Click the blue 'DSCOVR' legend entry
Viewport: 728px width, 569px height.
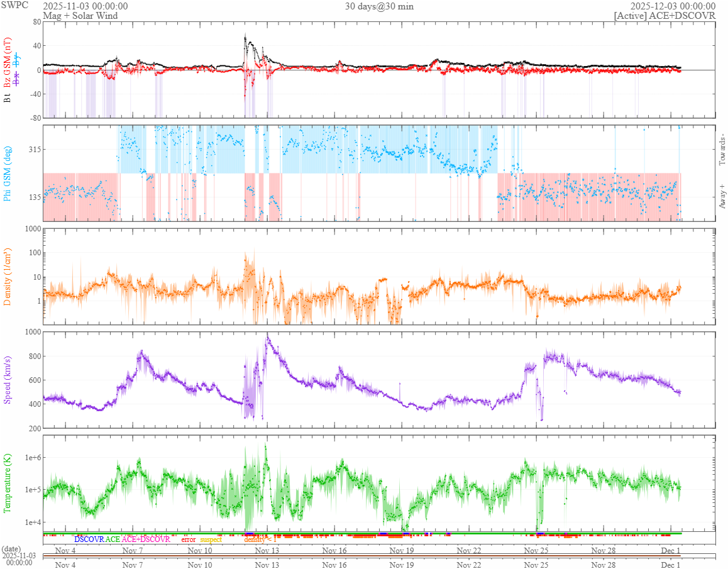(89, 539)
